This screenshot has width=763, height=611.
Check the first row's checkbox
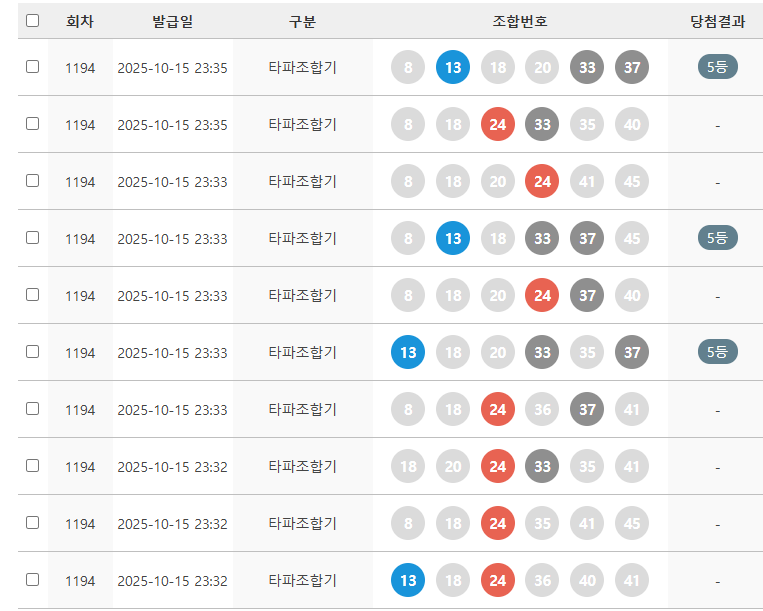tap(33, 67)
